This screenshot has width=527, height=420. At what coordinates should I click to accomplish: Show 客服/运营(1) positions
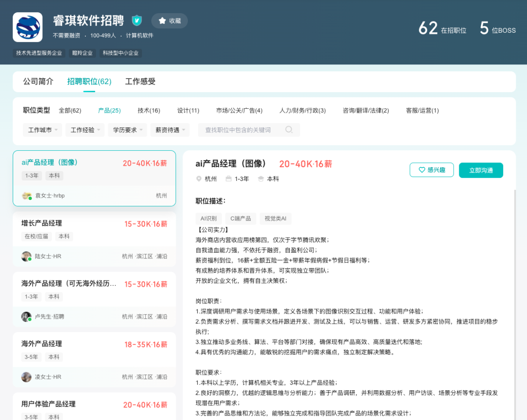[x=423, y=111]
